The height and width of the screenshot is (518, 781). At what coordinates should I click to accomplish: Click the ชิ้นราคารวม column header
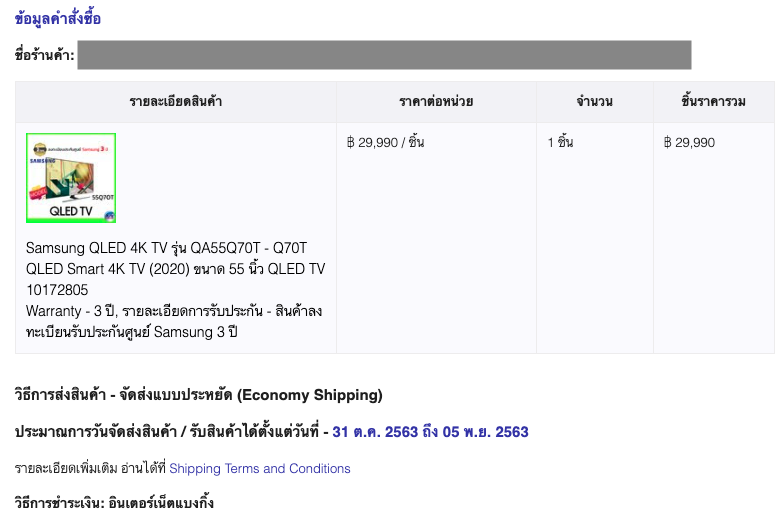tap(714, 102)
